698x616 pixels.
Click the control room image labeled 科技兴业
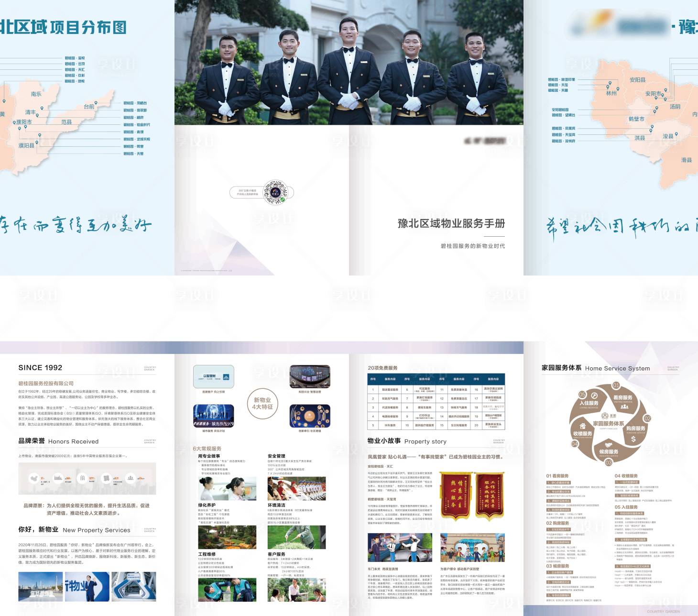tap(310, 377)
